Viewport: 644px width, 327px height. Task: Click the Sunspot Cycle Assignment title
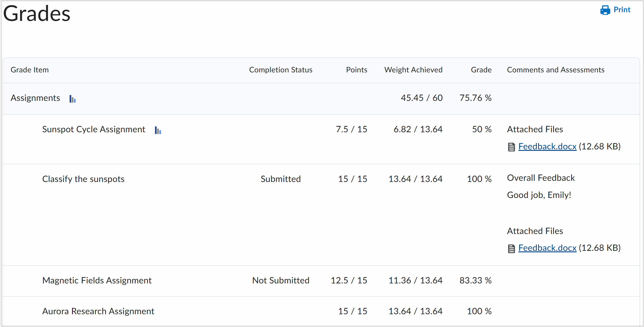94,129
